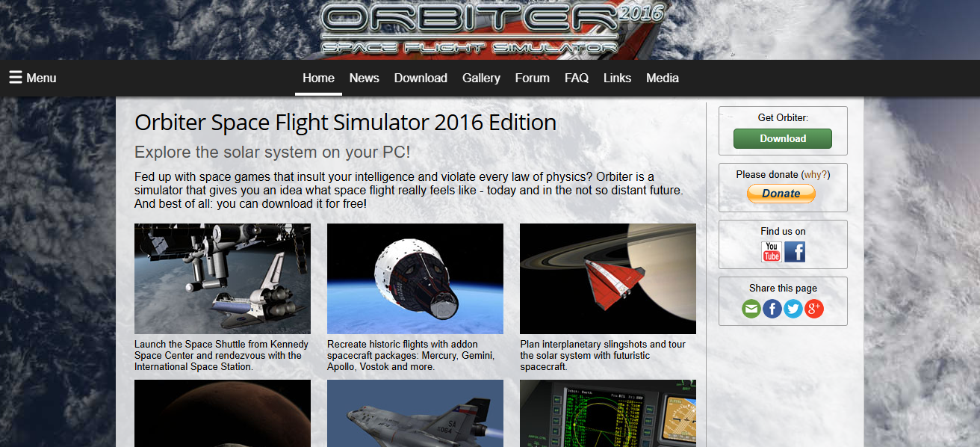This screenshot has height=447, width=980.
Task: Click the 'Please donate' text
Action: pos(767,174)
